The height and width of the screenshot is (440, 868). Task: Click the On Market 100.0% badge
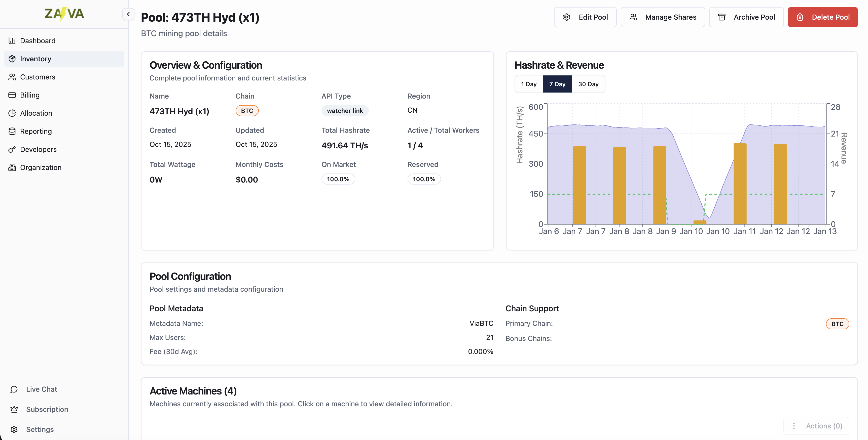338,179
